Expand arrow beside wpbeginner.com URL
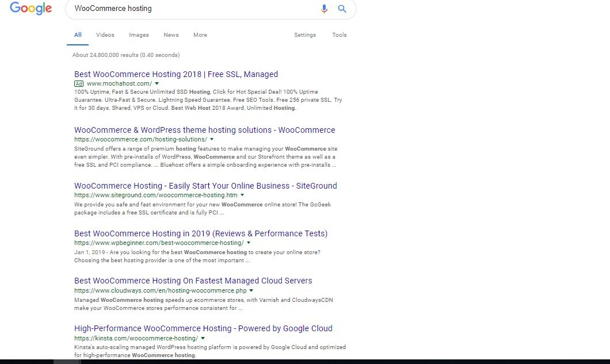Image resolution: width=610 pixels, height=364 pixels. coord(249,243)
